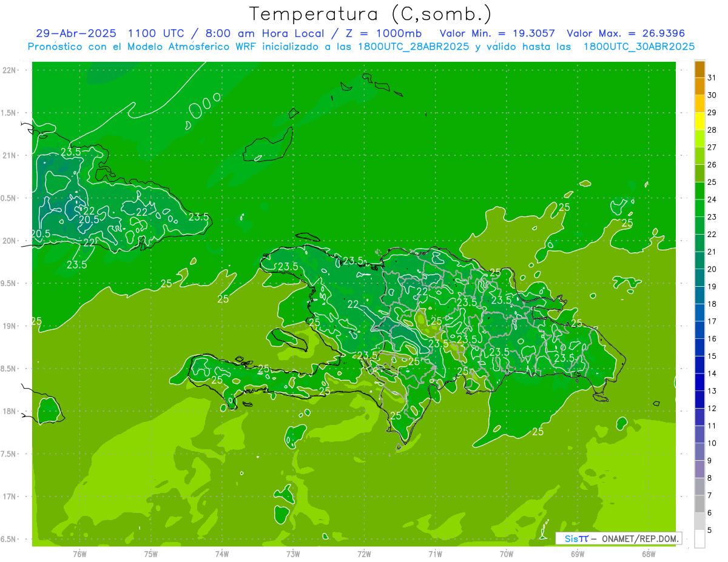The image size is (728, 562).
Task: Click the '74W' longitude axis label
Action: [x=222, y=554]
